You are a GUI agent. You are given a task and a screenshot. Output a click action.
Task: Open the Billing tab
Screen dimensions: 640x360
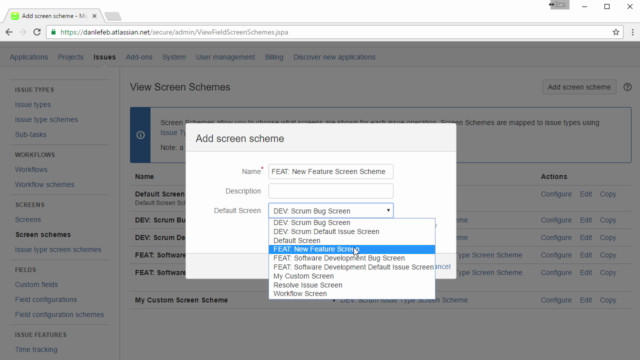274,57
